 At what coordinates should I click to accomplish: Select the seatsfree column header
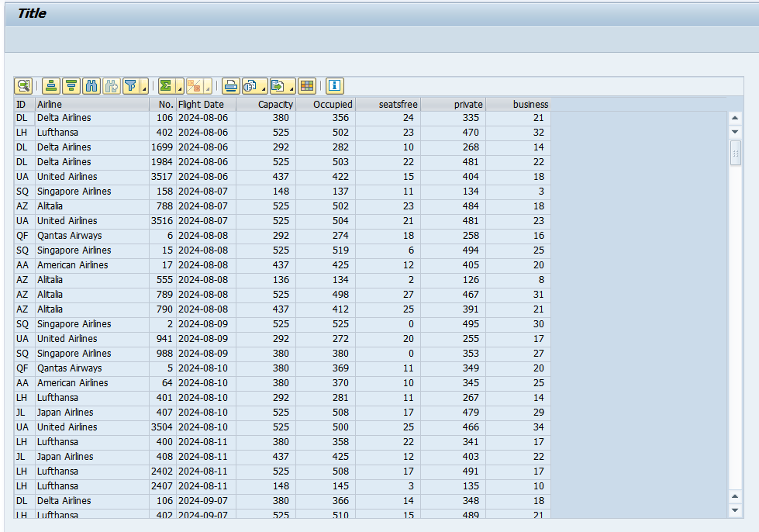tap(388, 104)
